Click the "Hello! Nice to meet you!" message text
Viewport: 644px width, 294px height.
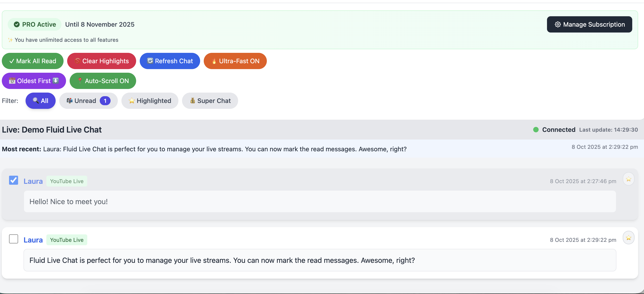click(x=69, y=202)
